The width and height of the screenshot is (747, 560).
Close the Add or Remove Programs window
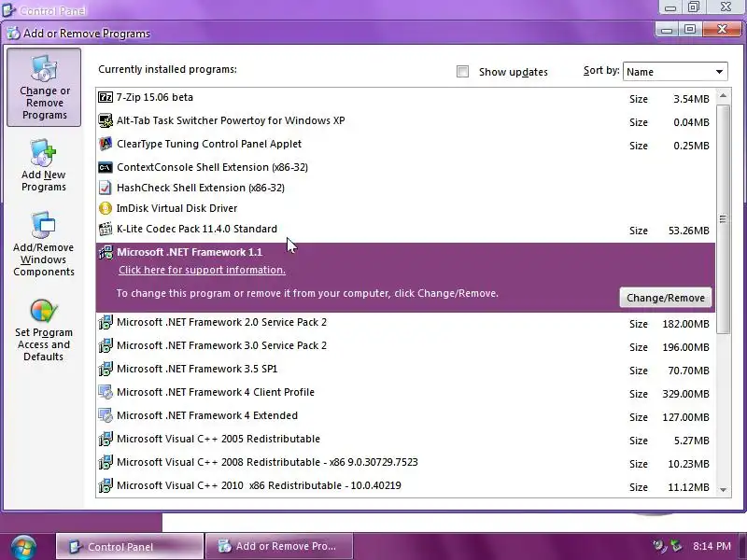[x=722, y=30]
